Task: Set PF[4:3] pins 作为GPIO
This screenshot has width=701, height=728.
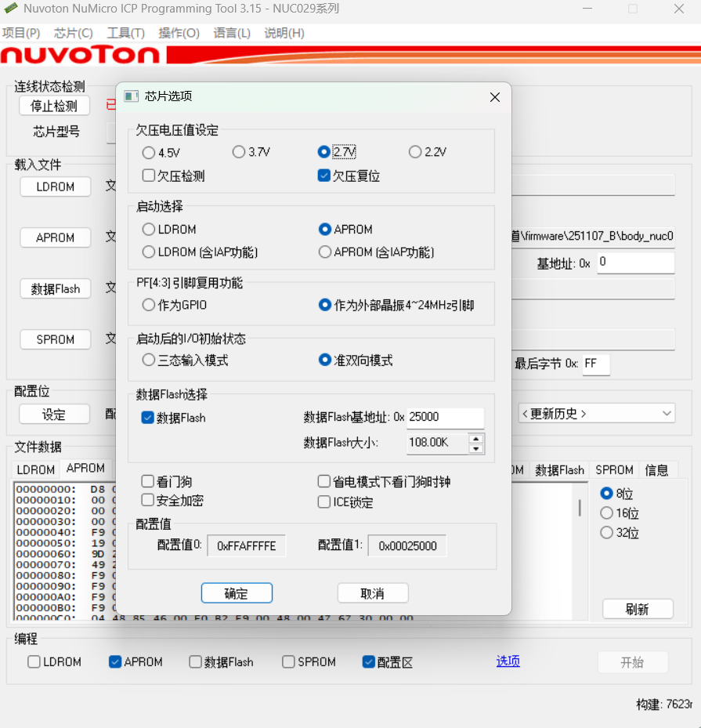Action: point(149,305)
